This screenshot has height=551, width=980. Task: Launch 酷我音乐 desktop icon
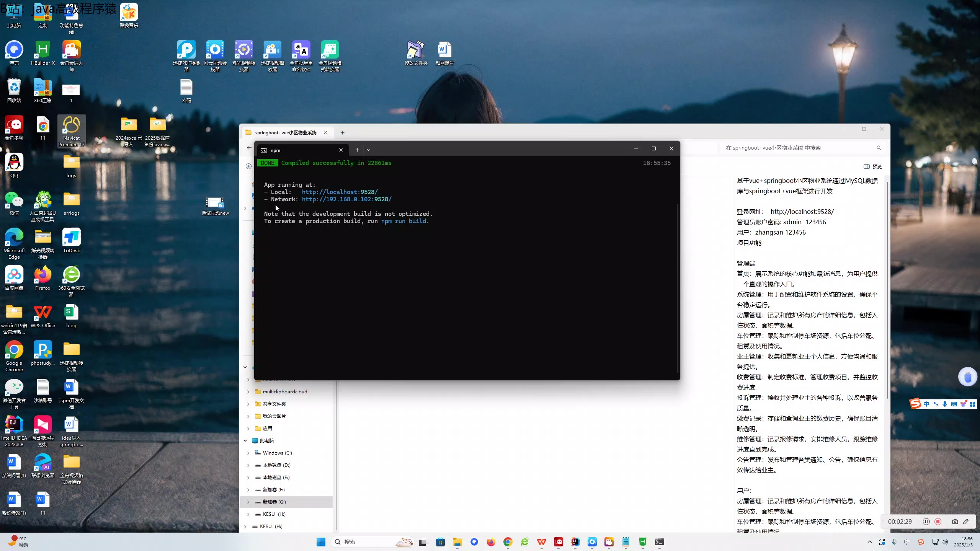(x=129, y=16)
